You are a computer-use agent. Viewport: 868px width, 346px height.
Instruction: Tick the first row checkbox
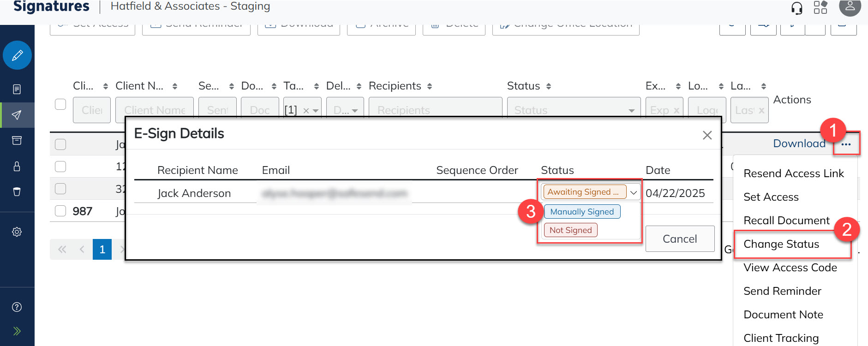[60, 144]
